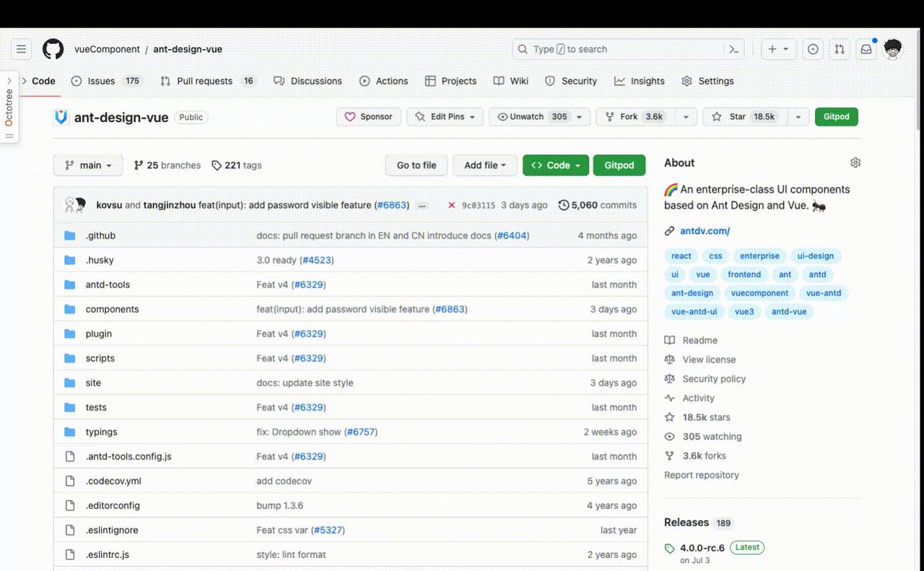This screenshot has width=924, height=571.
Task: Open the Insights tab
Action: (x=640, y=81)
